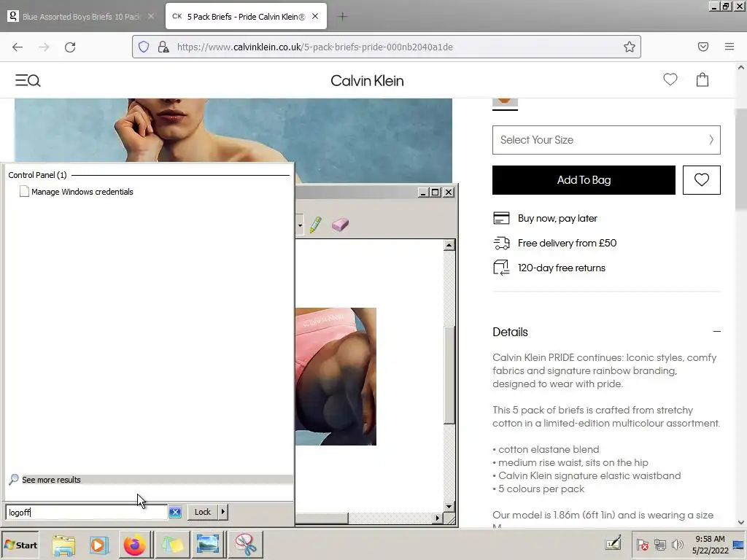Open Windows Explorer from the taskbar
The height and width of the screenshot is (560, 747).
pos(63,545)
